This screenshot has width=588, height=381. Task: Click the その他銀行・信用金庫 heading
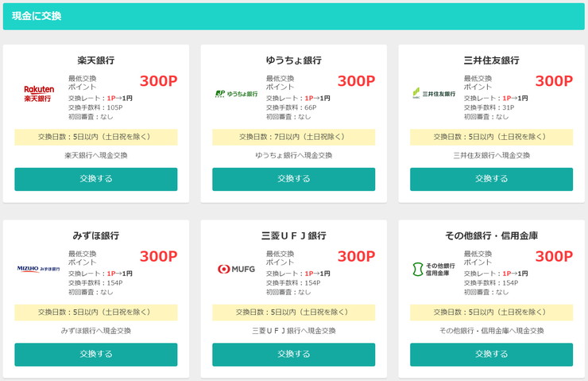click(491, 235)
